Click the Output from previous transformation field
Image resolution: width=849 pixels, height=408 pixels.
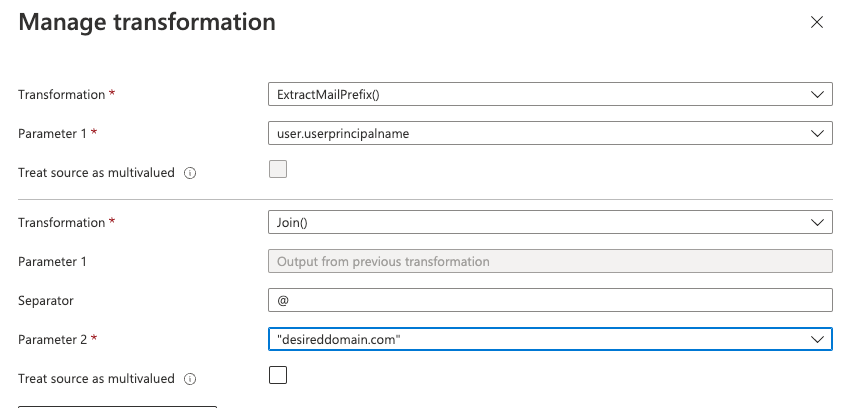tap(550, 261)
